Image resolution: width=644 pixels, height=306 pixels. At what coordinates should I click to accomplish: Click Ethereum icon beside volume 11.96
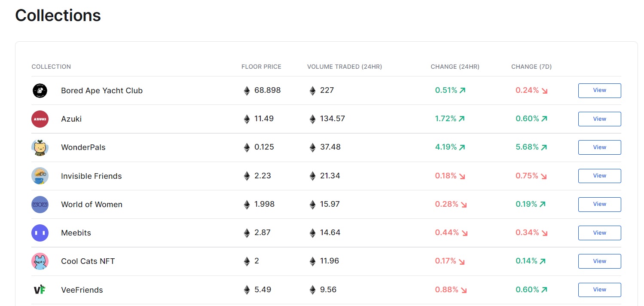[x=312, y=261]
